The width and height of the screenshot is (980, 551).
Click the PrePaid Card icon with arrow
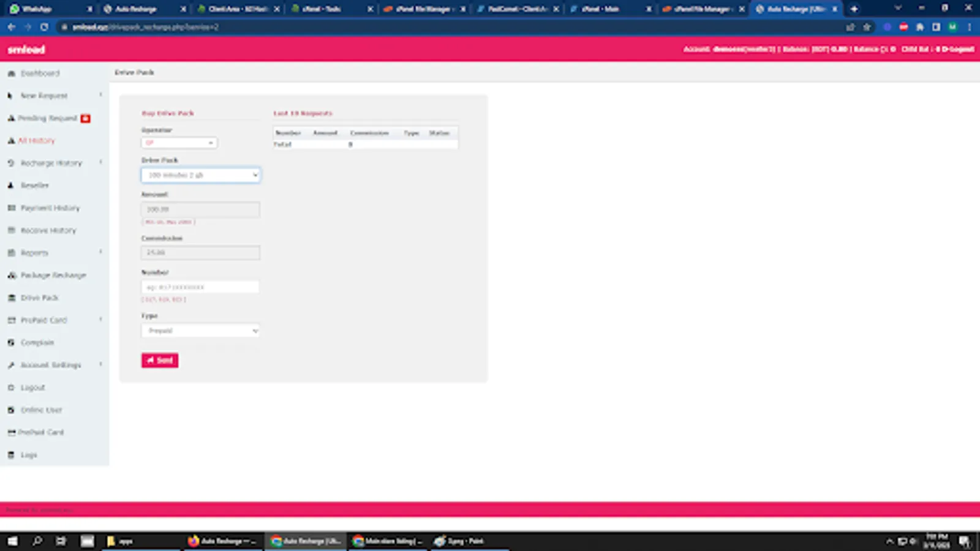[x=11, y=320]
